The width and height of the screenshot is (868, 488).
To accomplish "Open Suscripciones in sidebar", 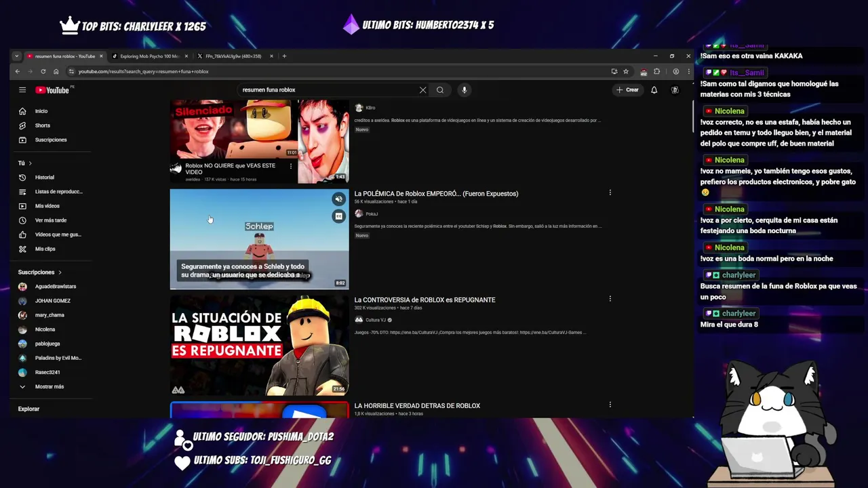I will coord(51,140).
